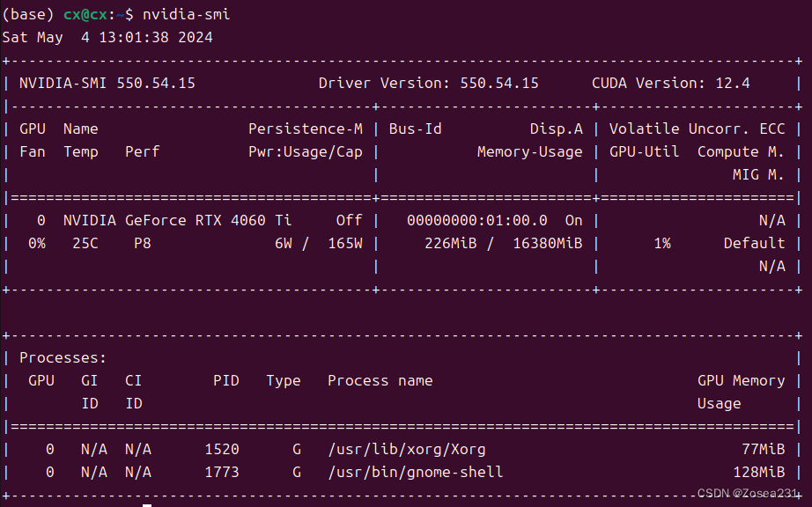Click the CUDA Version: 12.4 text
812x507 pixels.
click(x=671, y=83)
